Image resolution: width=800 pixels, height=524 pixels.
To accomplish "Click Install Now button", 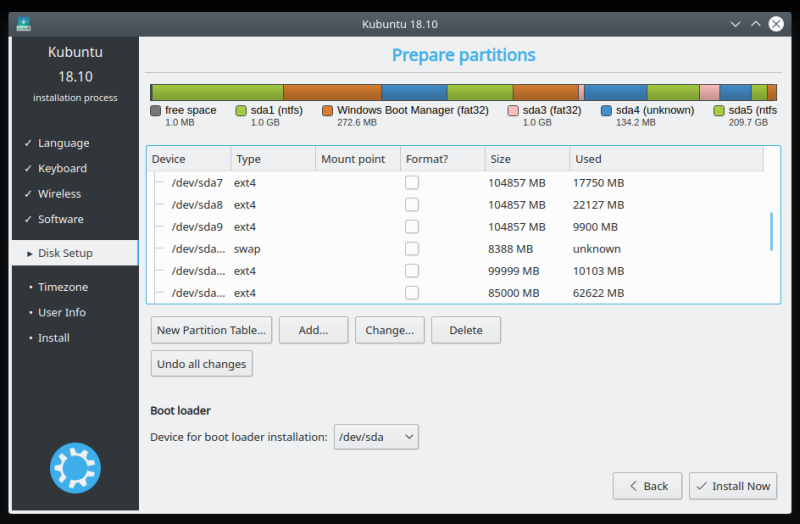I will click(733, 486).
